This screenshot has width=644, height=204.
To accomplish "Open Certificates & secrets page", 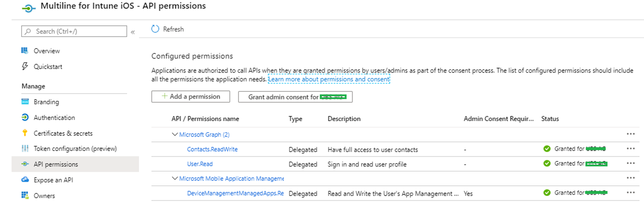I will click(63, 133).
